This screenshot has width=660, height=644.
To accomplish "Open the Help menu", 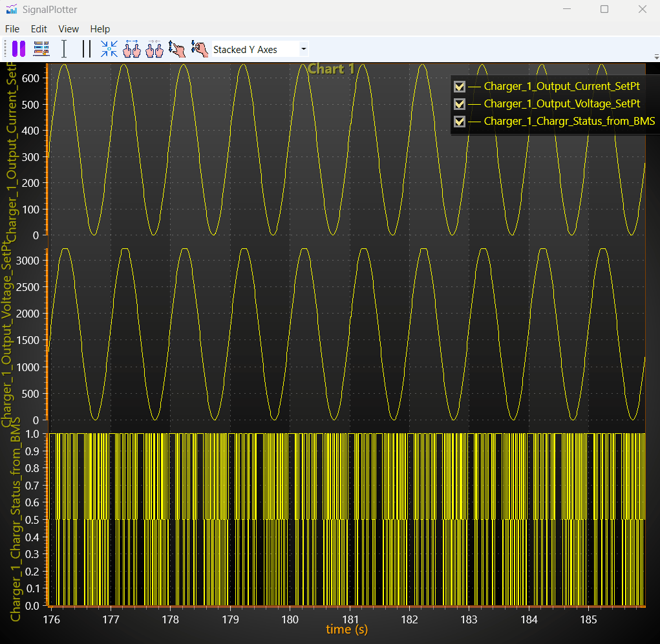I will click(x=100, y=29).
